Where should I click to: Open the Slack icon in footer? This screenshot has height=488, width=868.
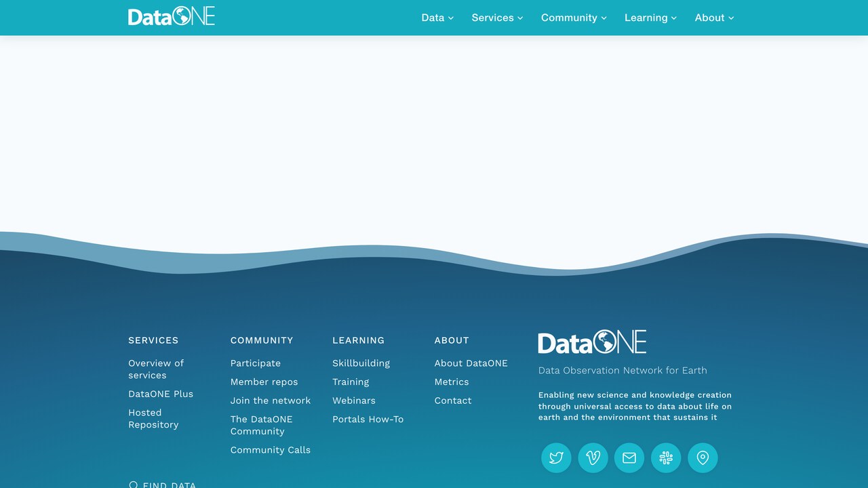[x=666, y=458]
